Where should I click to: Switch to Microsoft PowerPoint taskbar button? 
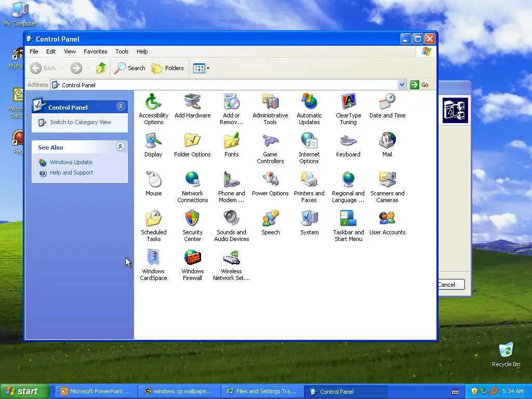pyautogui.click(x=96, y=392)
